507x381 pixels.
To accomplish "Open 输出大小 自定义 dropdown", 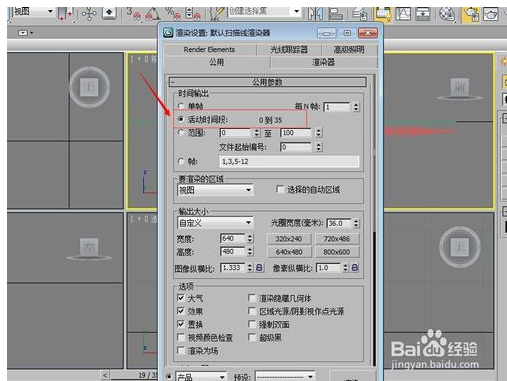I will coord(215,223).
